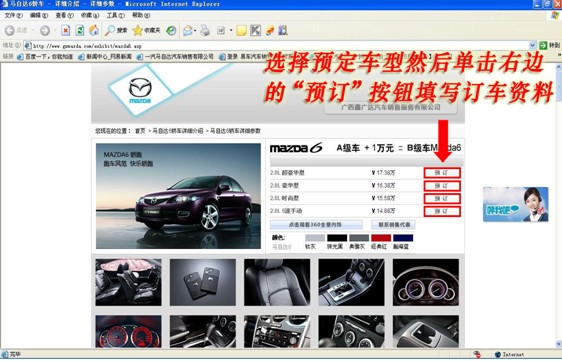
Task: Select the red color swatch
Action: point(381,238)
